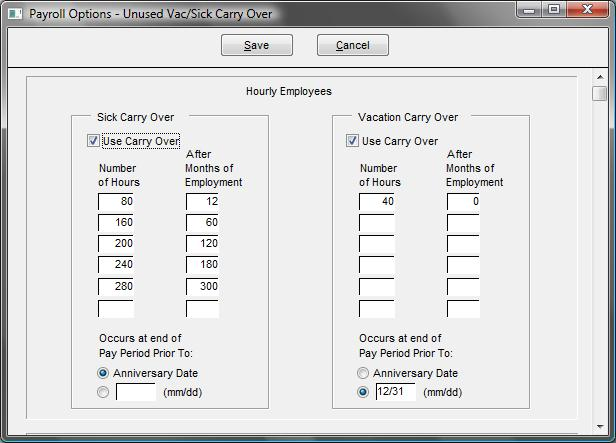Click the Sick months field containing 12
This screenshot has height=443, width=616.
202,201
